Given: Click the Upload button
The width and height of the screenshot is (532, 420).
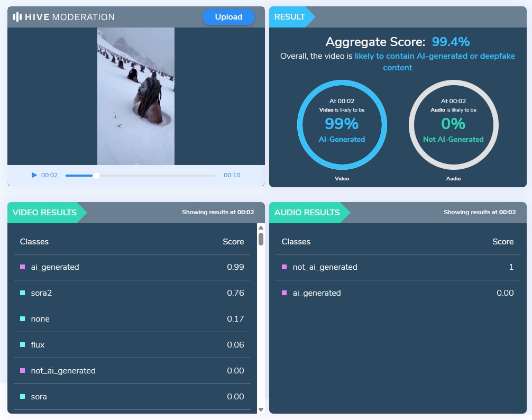Looking at the screenshot, I should click(228, 17).
